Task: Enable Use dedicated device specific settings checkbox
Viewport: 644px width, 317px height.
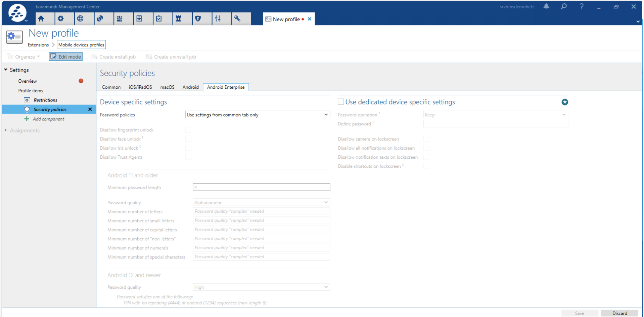Action: pos(341,102)
